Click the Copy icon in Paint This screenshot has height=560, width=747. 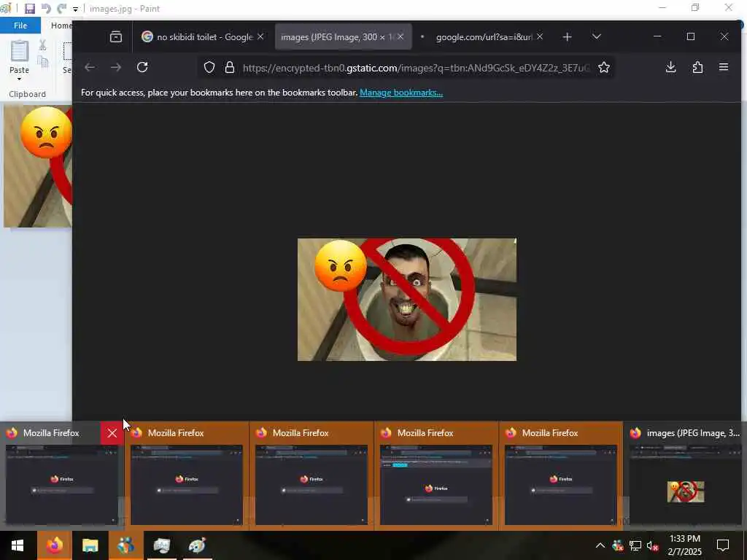point(43,62)
